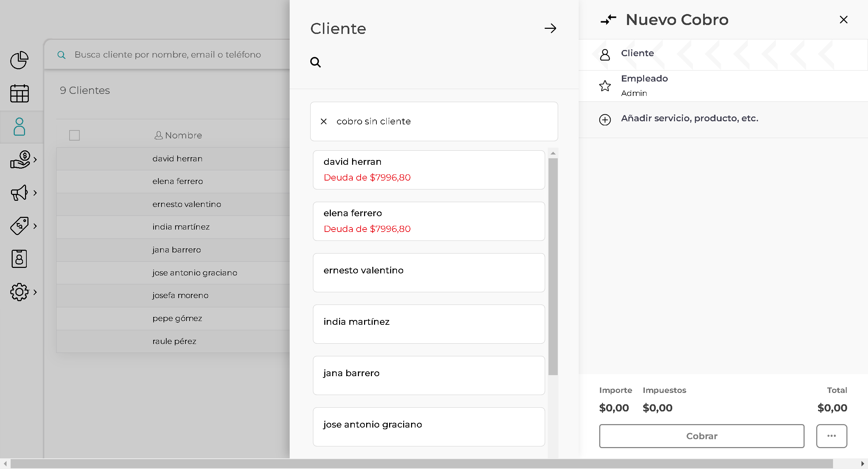Open jana barrero row in clients table

(173, 250)
